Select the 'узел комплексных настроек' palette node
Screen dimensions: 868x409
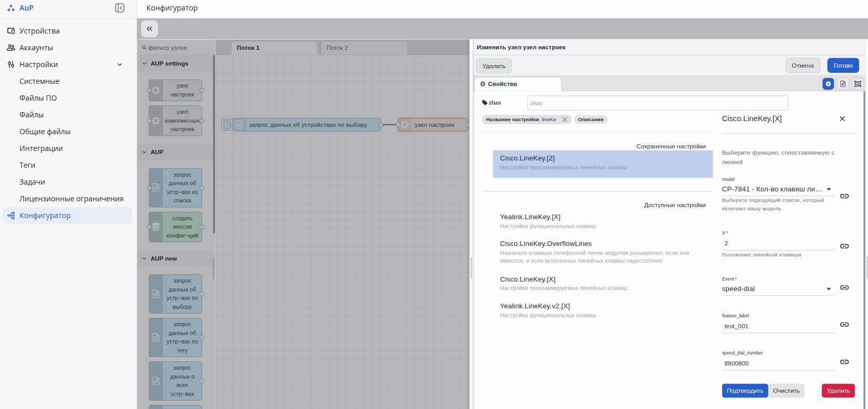(x=176, y=121)
